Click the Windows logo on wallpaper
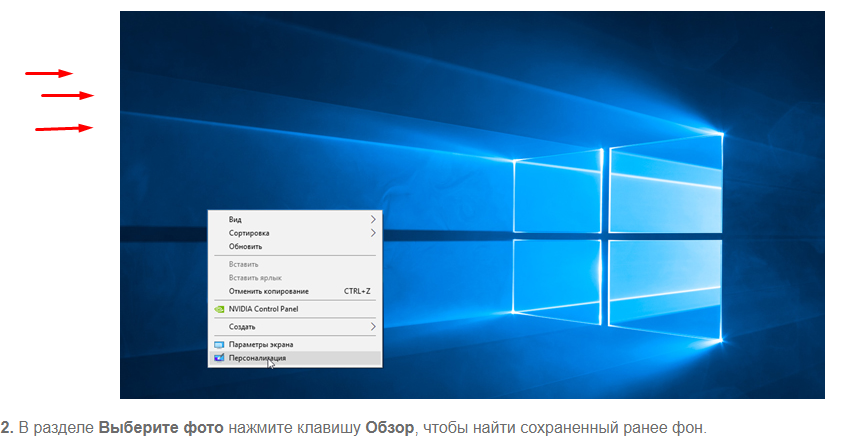This screenshot has height=448, width=856. click(618, 237)
